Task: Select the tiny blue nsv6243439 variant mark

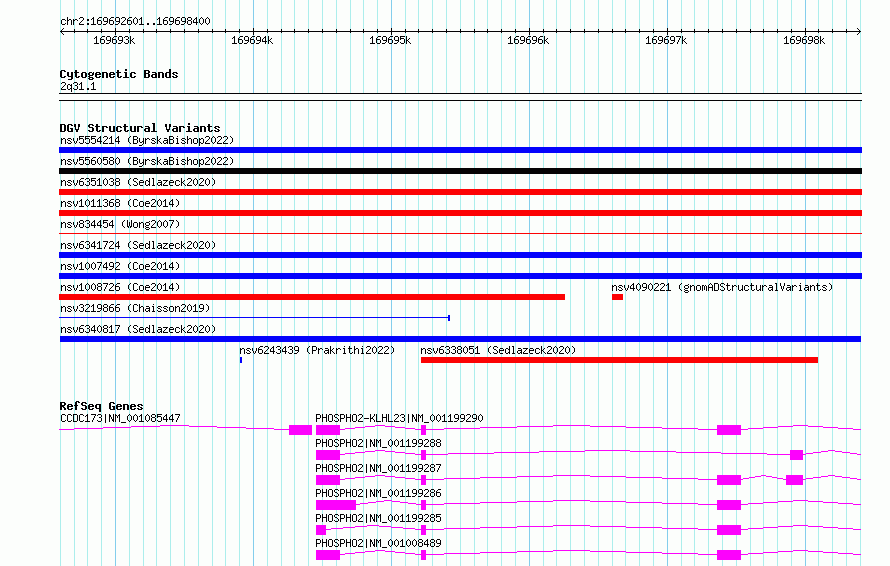Action: click(241, 360)
